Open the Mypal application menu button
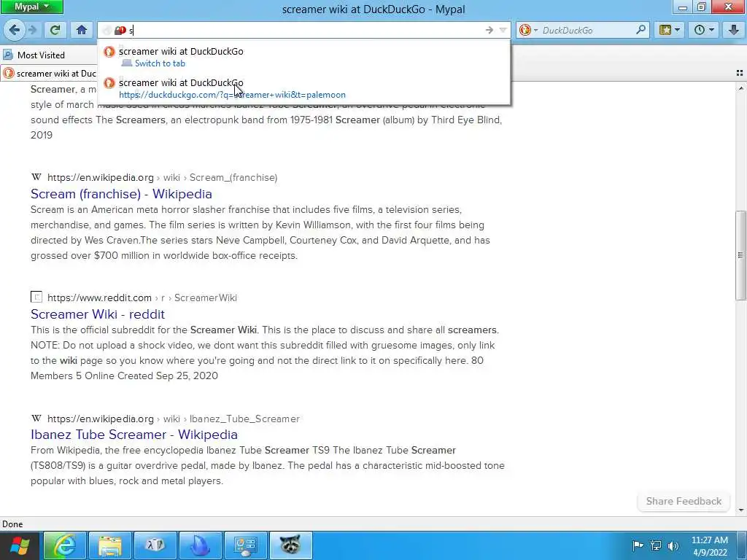The height and width of the screenshot is (560, 747). tap(32, 7)
